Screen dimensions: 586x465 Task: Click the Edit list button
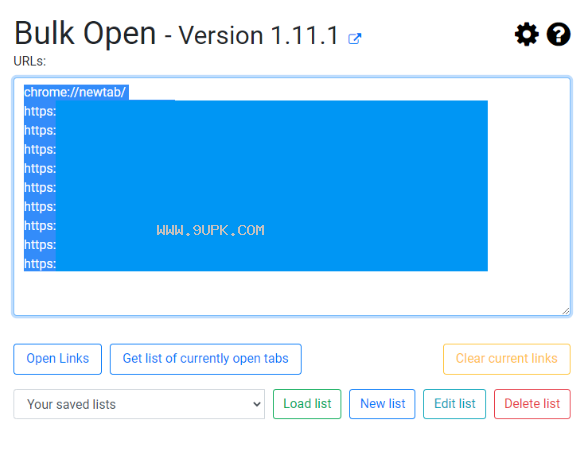click(454, 404)
